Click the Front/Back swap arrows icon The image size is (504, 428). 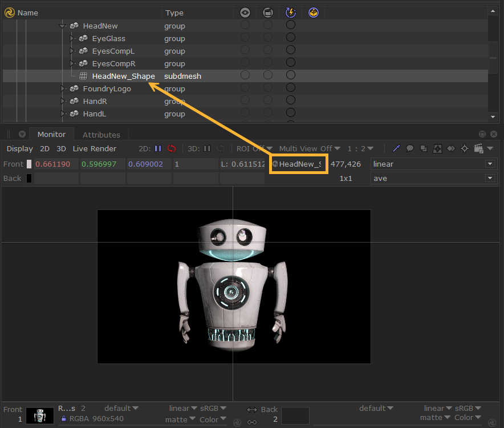(251, 410)
